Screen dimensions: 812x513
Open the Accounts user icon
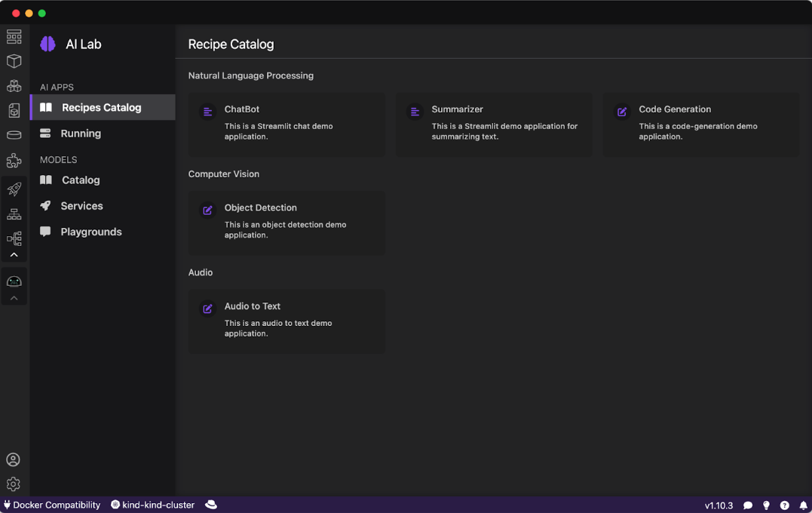[x=14, y=459]
